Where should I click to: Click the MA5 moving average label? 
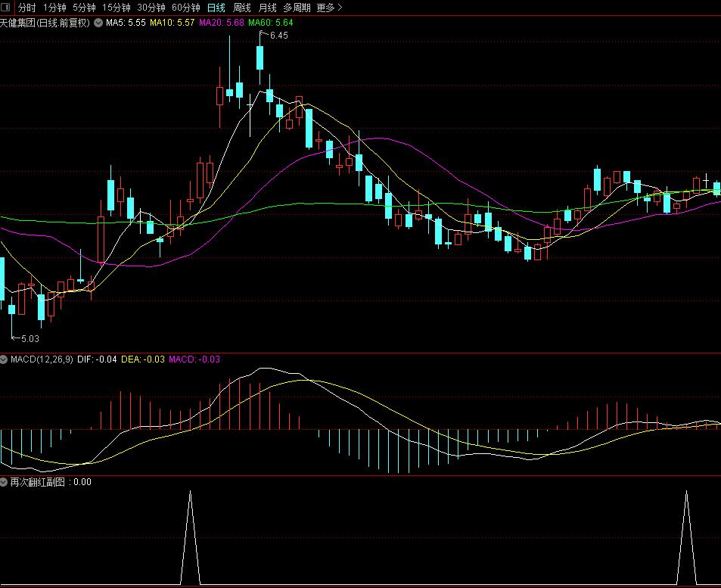pyautogui.click(x=126, y=23)
